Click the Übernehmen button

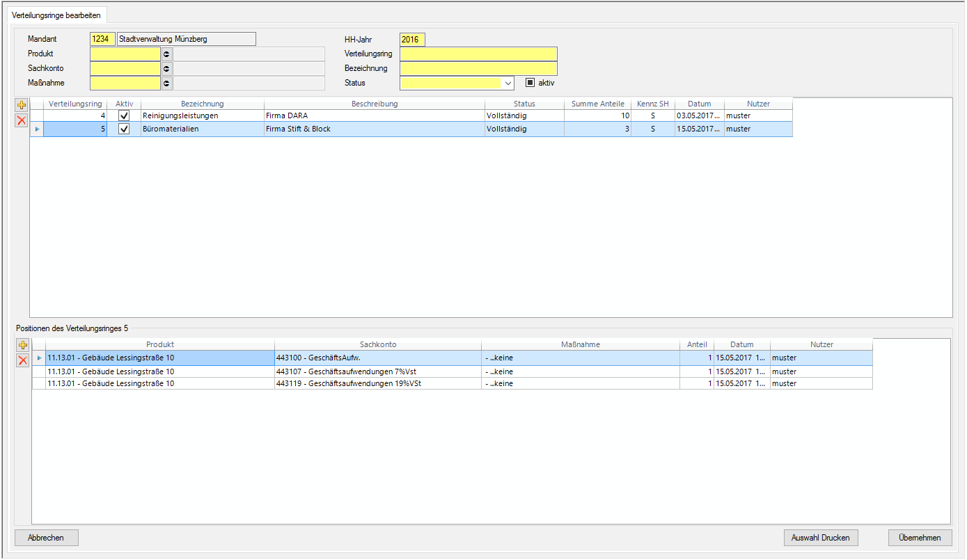pos(919,538)
